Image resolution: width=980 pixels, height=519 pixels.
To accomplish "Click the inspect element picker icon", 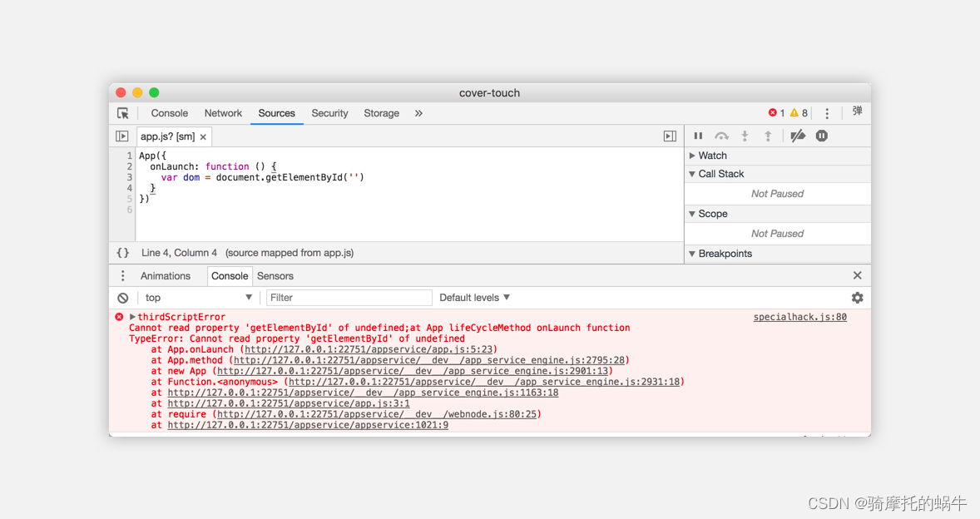I will point(123,113).
